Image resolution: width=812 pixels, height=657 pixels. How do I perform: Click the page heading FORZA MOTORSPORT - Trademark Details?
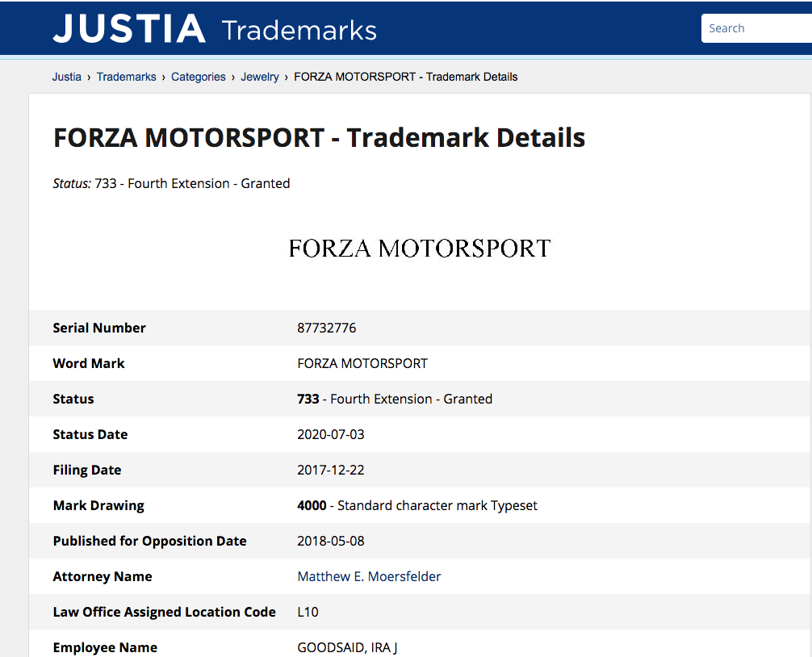(x=319, y=138)
